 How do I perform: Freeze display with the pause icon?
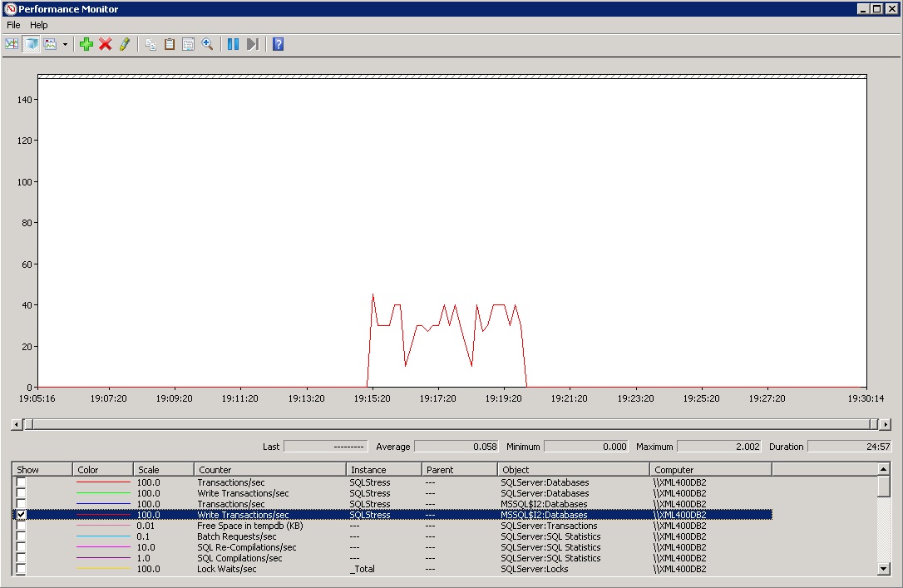(x=233, y=44)
